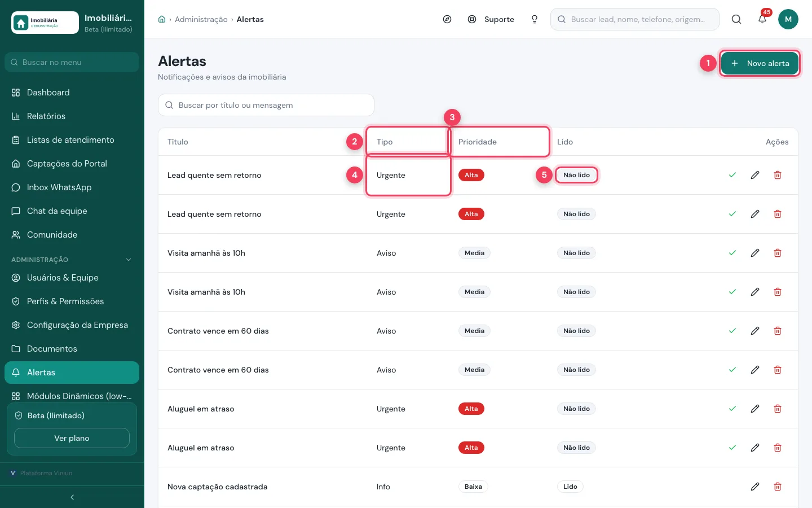The width and height of the screenshot is (812, 508).
Task: Click the global lead search field
Action: (x=635, y=19)
